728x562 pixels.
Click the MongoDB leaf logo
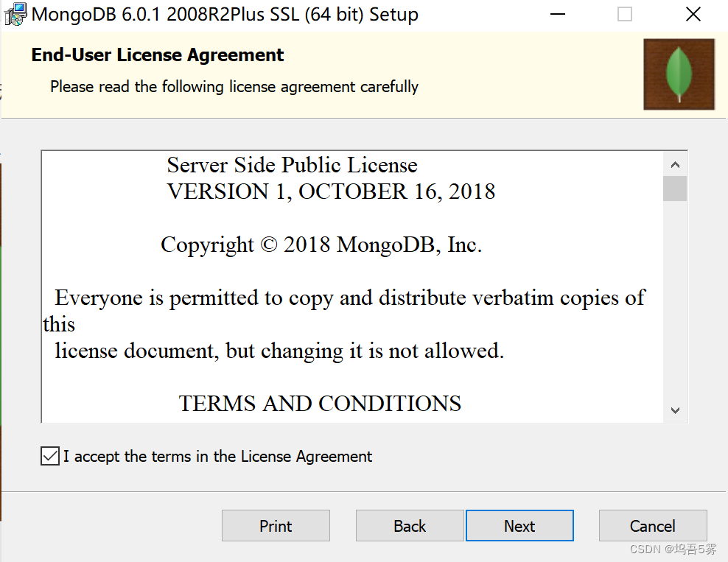679,74
